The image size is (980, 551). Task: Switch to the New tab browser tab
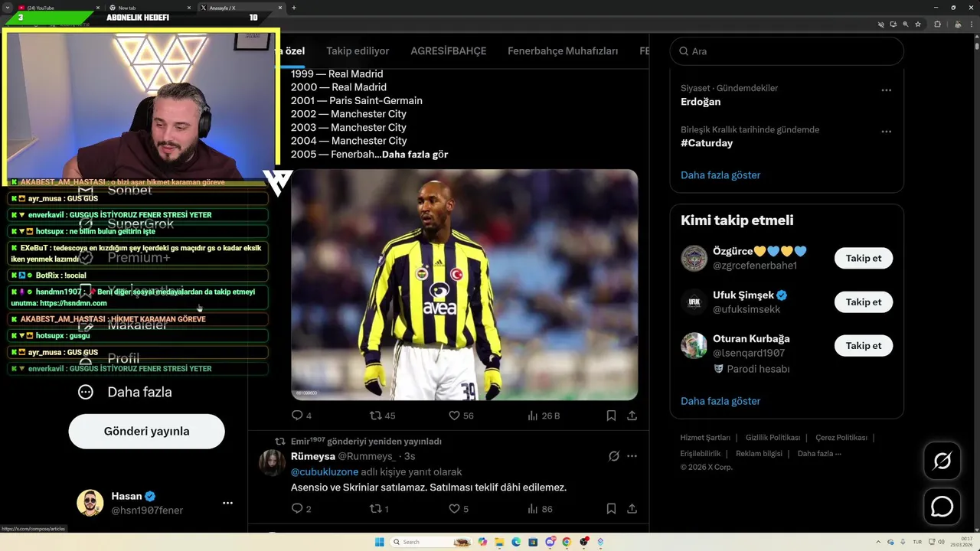(149, 8)
